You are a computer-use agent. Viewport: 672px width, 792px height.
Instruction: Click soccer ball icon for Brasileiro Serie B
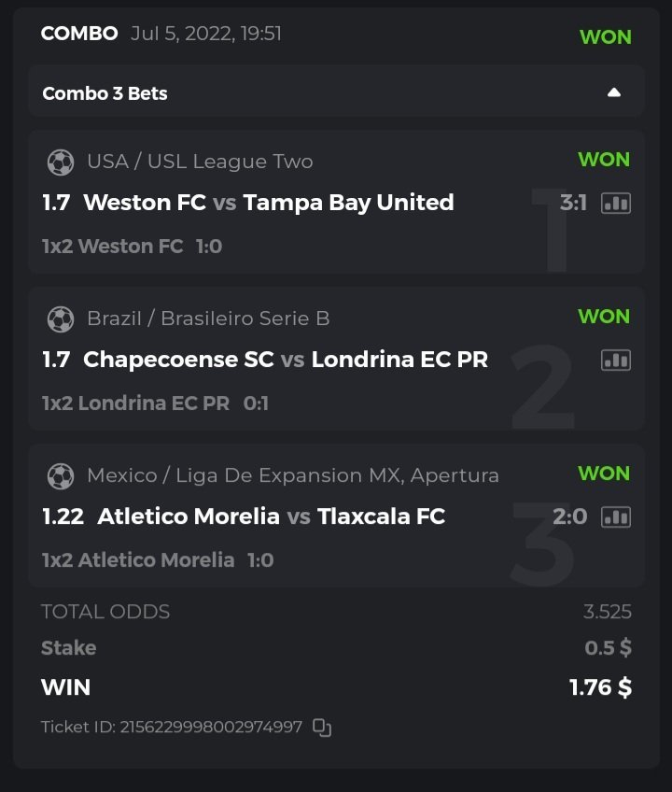click(x=61, y=319)
